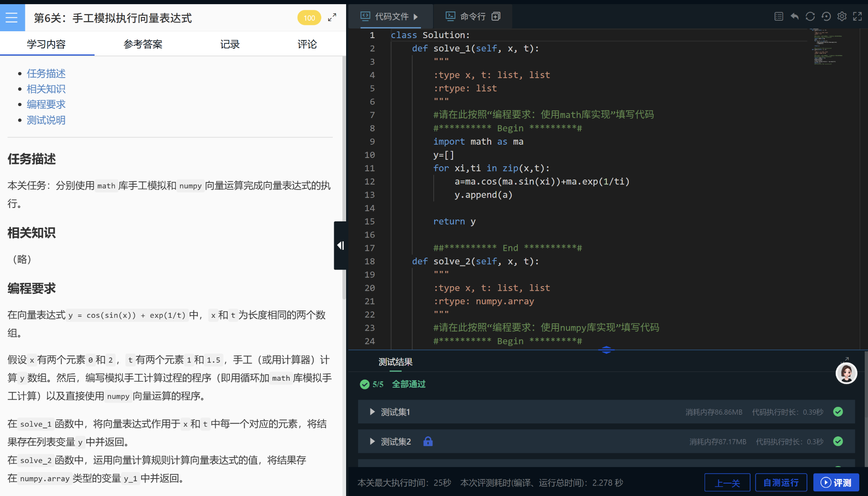Click the green pass checkmark for 测试集2
Viewport: 868px width, 496px height.
point(838,441)
